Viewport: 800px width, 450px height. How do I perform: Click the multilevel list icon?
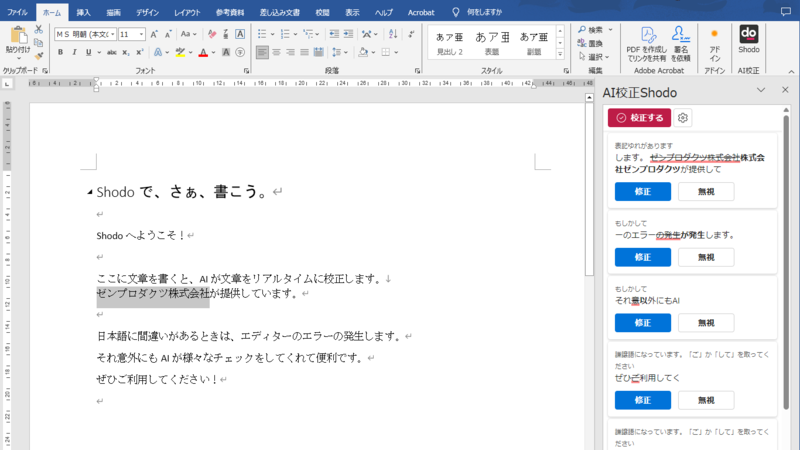(x=308, y=34)
